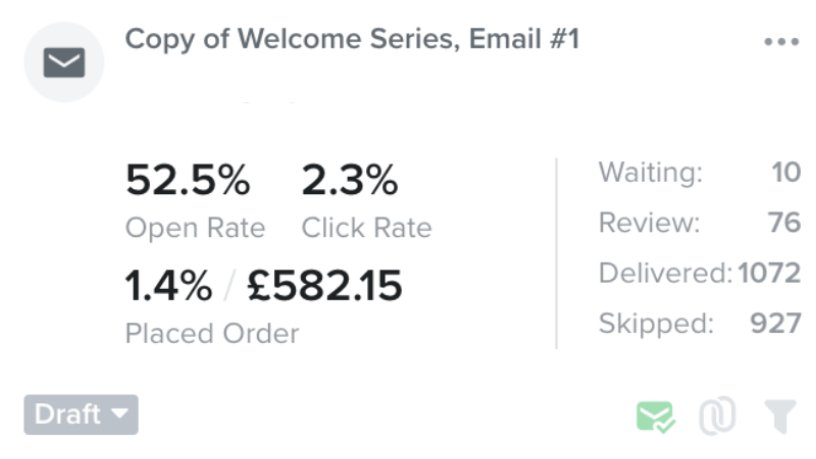Click the Review count of 76
The height and width of the screenshot is (459, 816).
(784, 223)
